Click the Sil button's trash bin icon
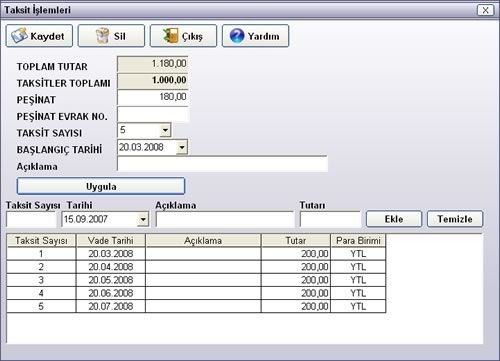 [102, 36]
